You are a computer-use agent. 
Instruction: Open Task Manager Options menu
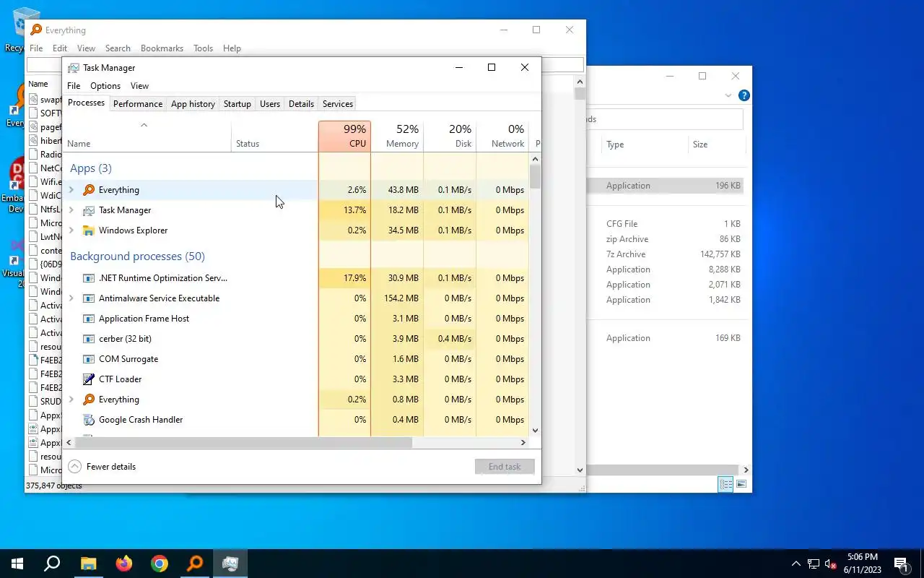point(105,86)
